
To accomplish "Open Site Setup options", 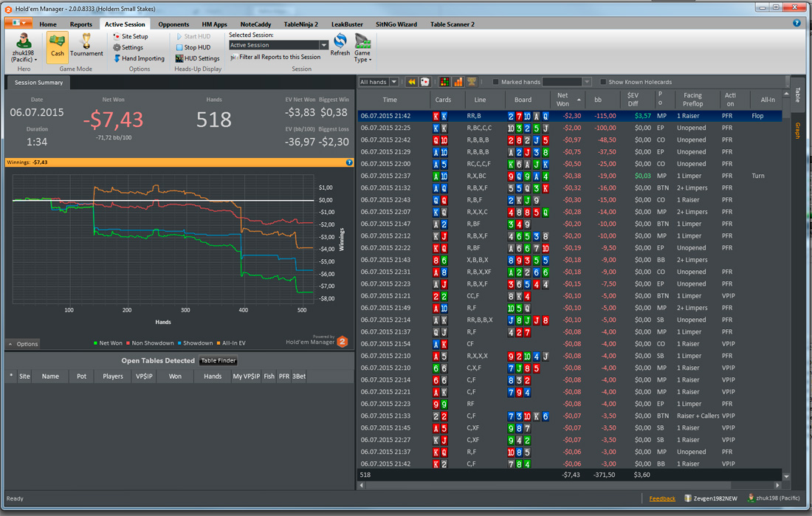I will (131, 36).
